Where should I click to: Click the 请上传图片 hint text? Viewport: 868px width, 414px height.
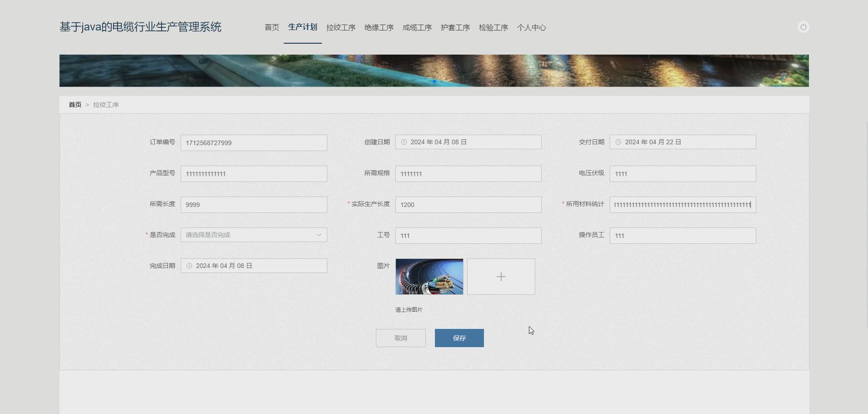pos(409,310)
